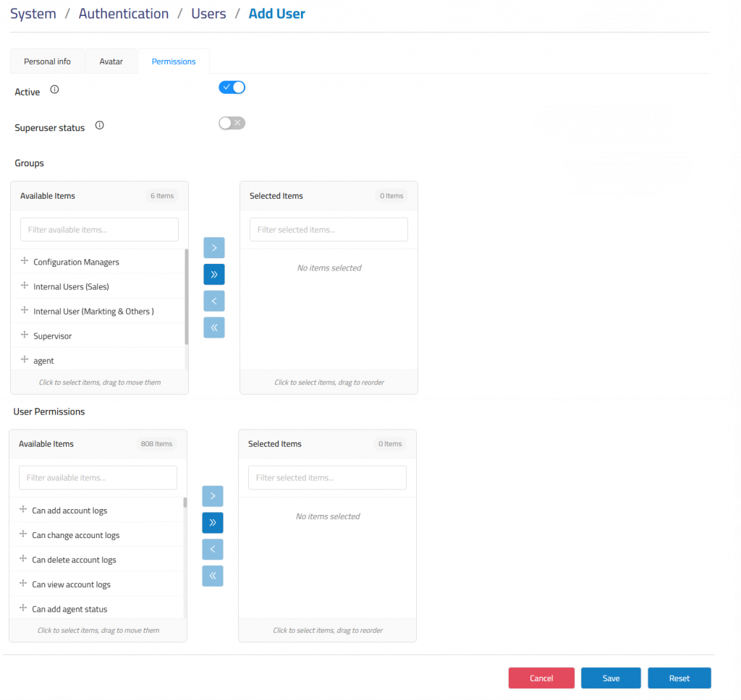Focus User Permissions filter selected items field
The width and height of the screenshot is (741, 700).
[x=327, y=477]
